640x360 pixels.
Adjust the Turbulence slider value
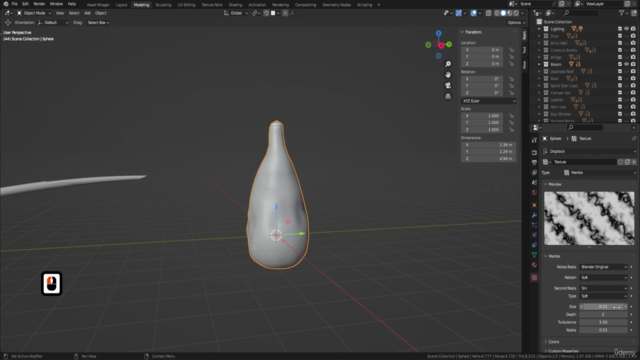604,322
